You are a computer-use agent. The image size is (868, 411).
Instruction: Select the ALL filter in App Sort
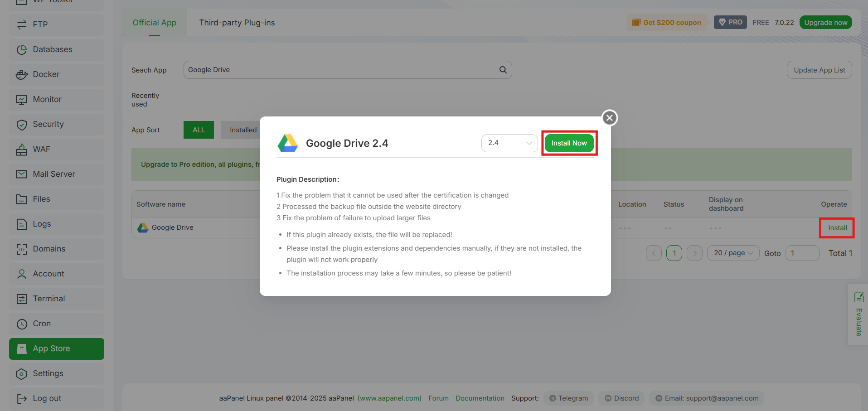coord(199,130)
